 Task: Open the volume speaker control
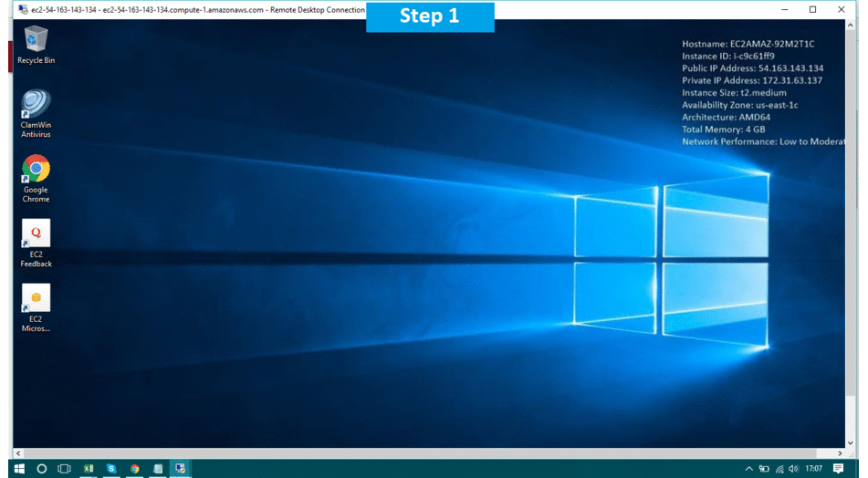(793, 468)
